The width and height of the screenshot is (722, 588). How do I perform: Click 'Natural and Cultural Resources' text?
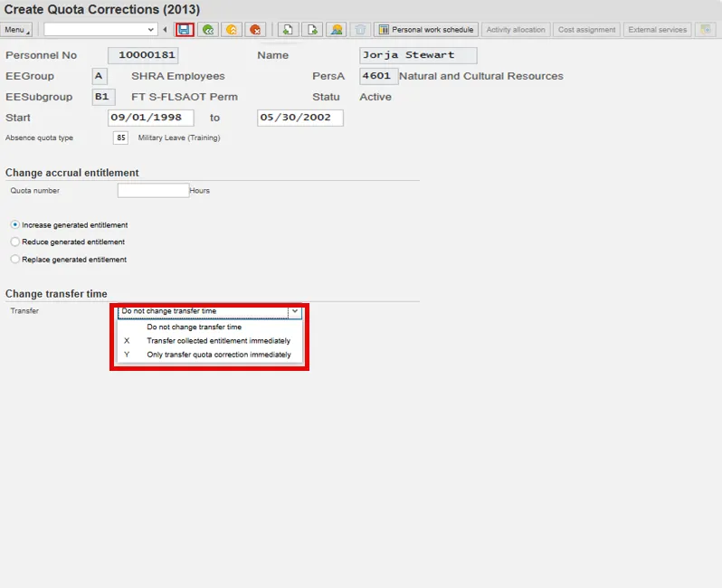481,76
